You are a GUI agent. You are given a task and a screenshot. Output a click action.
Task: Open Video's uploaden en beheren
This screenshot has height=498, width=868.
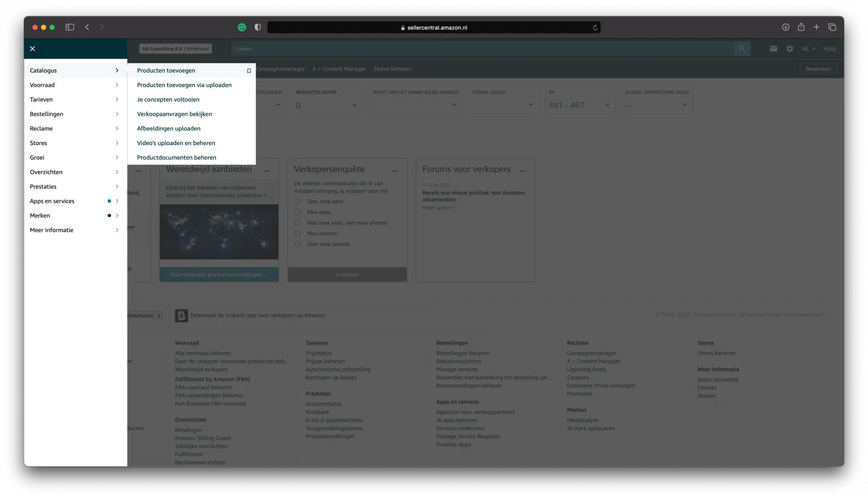(x=176, y=143)
